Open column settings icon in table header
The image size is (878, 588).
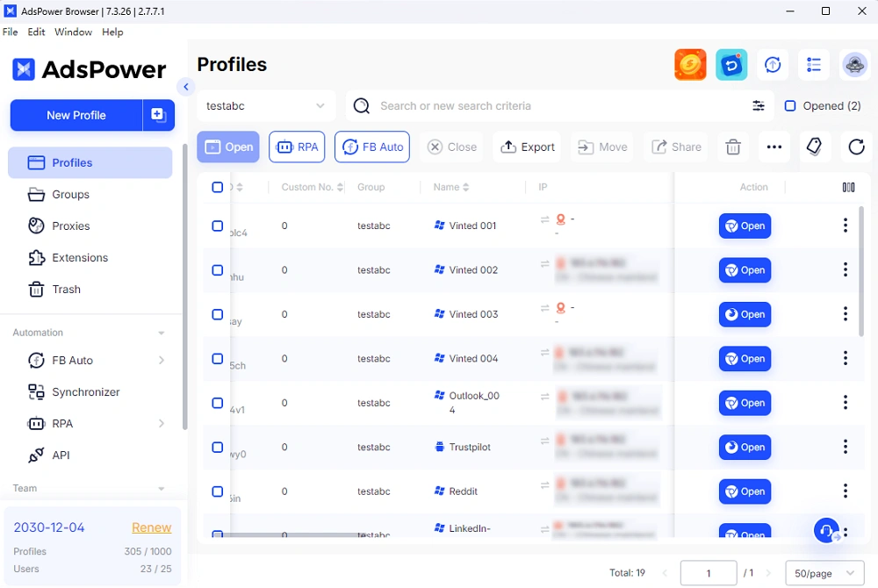point(848,188)
